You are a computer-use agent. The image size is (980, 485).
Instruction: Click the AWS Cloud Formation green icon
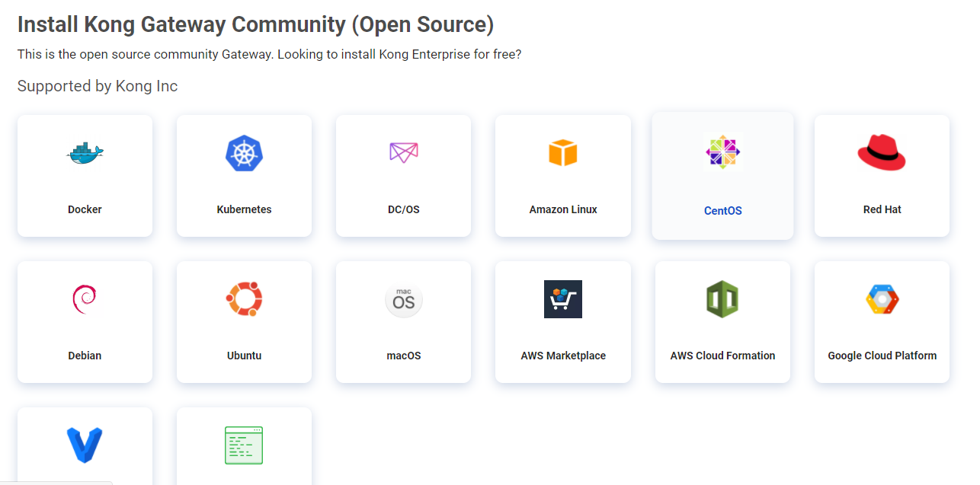[x=722, y=299]
